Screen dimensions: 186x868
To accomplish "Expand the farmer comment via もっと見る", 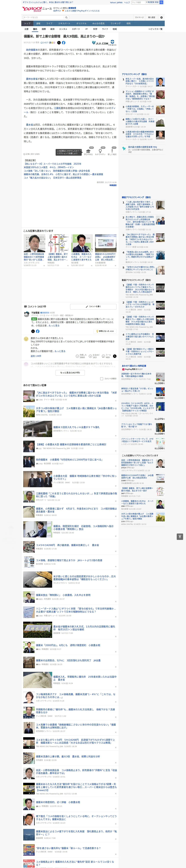I will [60, 351].
